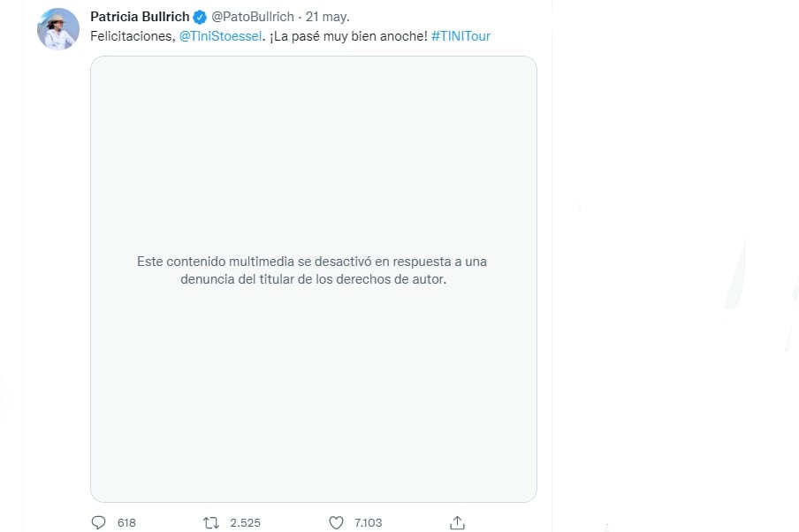Open Patricia Bullrich's profile from her name

139,16
